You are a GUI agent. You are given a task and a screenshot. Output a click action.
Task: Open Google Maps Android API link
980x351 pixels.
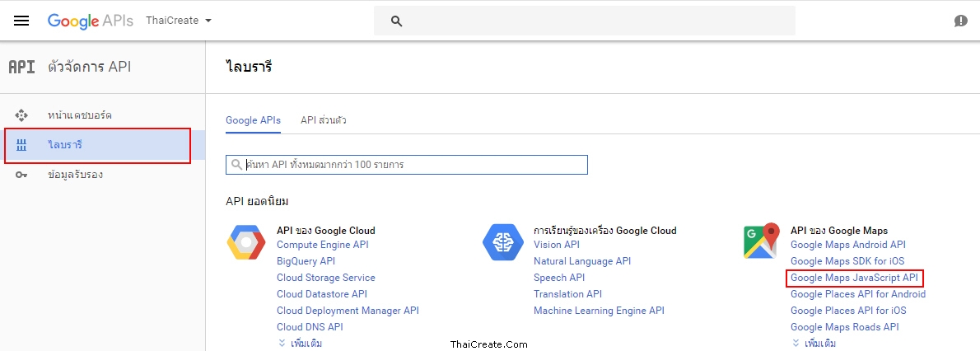(848, 245)
